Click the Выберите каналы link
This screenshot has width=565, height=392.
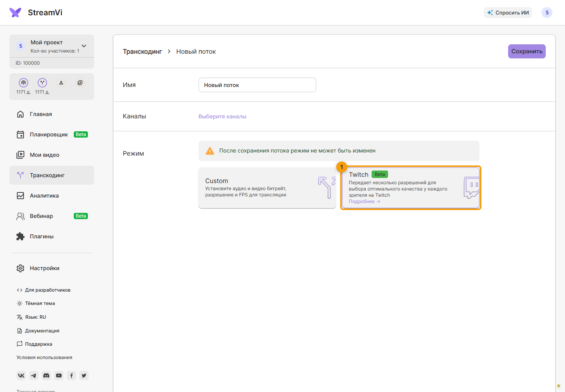(x=222, y=116)
